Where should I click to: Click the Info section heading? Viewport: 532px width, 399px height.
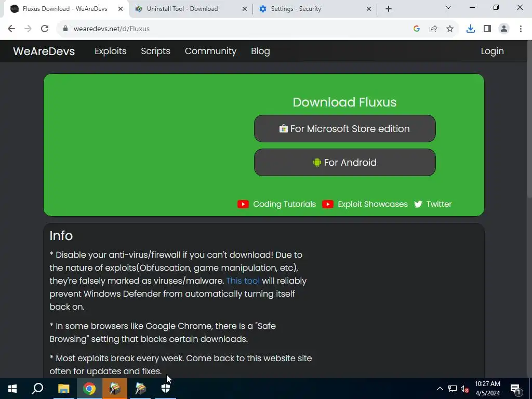coord(61,236)
